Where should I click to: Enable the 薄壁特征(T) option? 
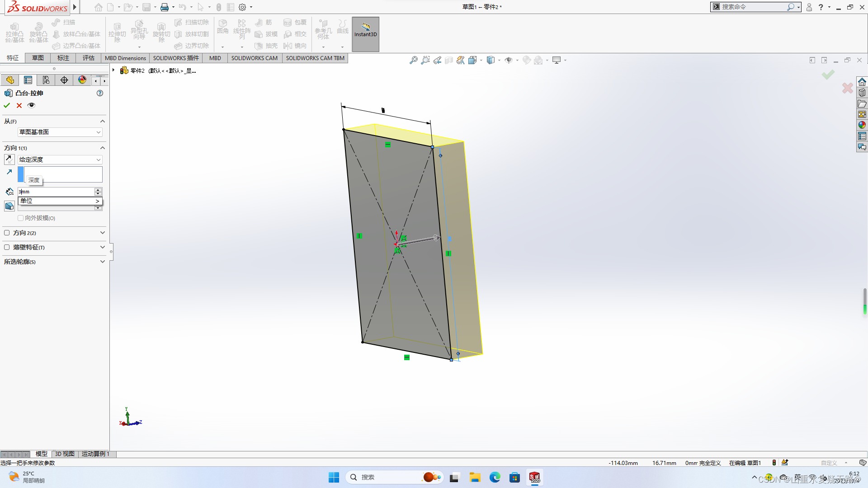[x=7, y=247]
